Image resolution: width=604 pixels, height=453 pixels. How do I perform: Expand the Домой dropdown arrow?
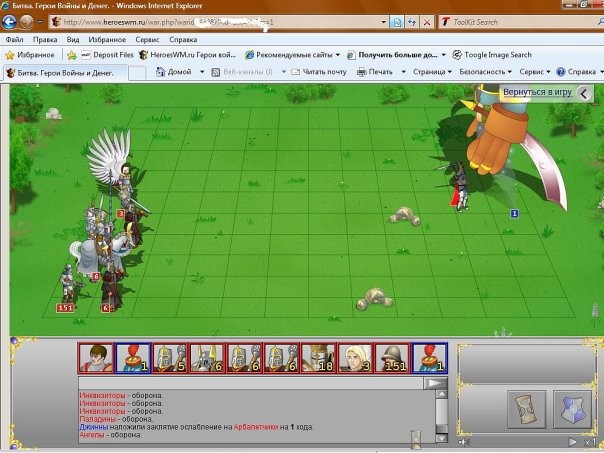tap(202, 72)
